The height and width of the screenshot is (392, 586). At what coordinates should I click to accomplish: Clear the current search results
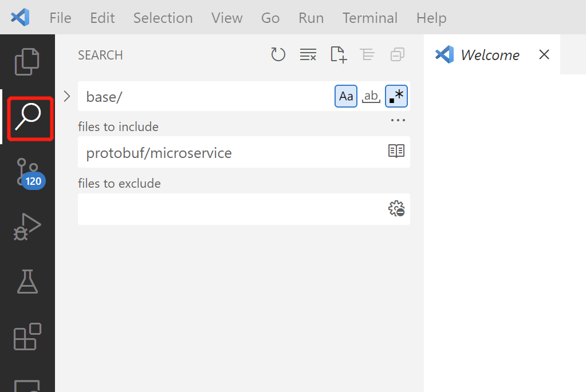tap(308, 54)
